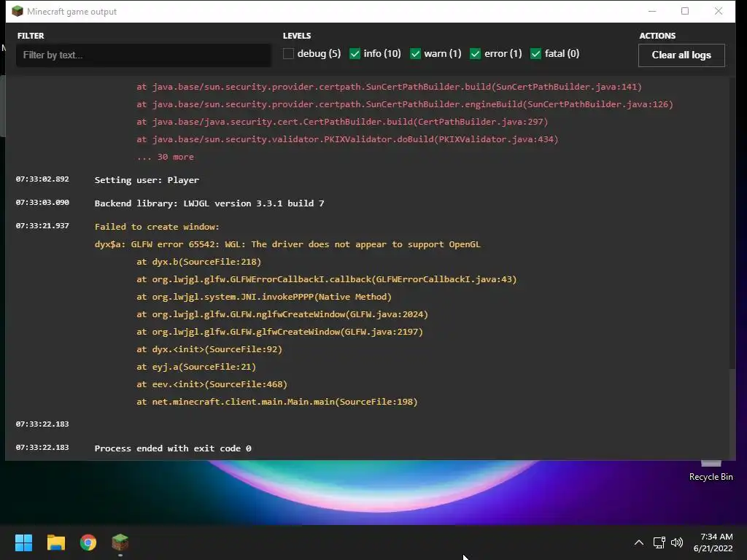Select the 'GLFWErrorCallbackI.callback' trace line

click(x=327, y=279)
